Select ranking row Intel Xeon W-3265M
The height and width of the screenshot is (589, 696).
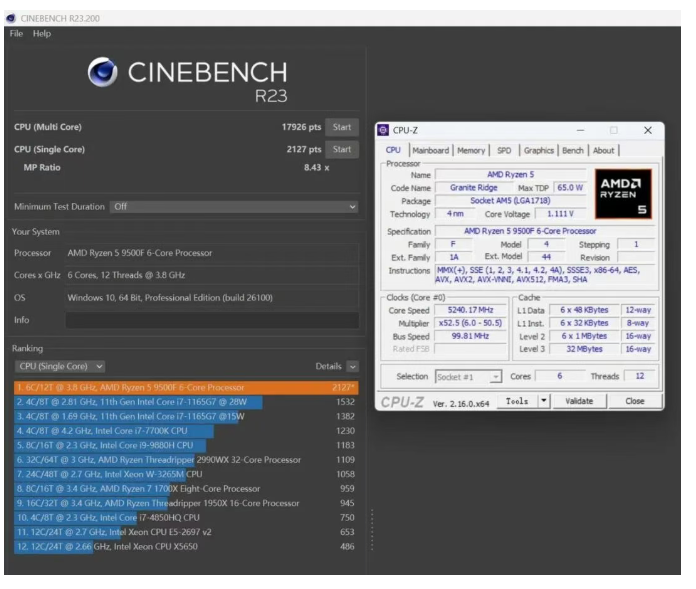coord(186,474)
